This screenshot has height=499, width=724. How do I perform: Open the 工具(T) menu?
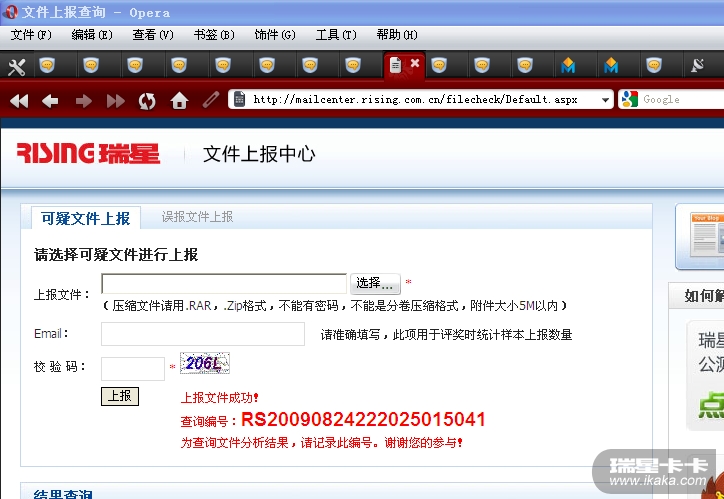point(336,35)
